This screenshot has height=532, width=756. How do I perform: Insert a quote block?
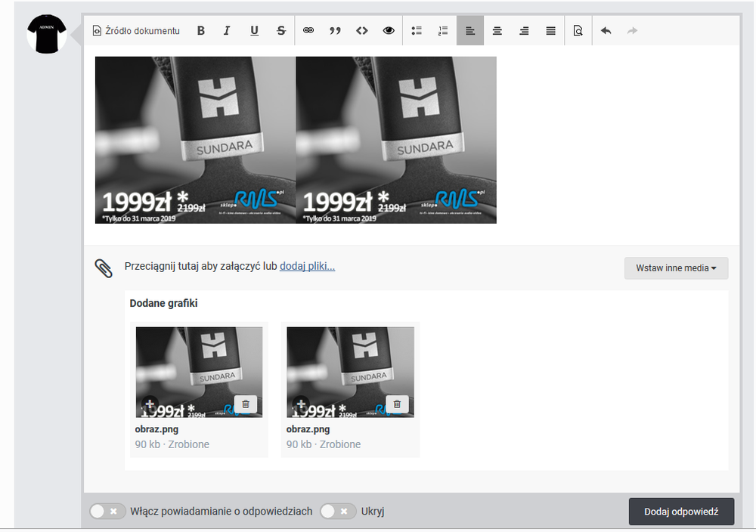(x=335, y=30)
